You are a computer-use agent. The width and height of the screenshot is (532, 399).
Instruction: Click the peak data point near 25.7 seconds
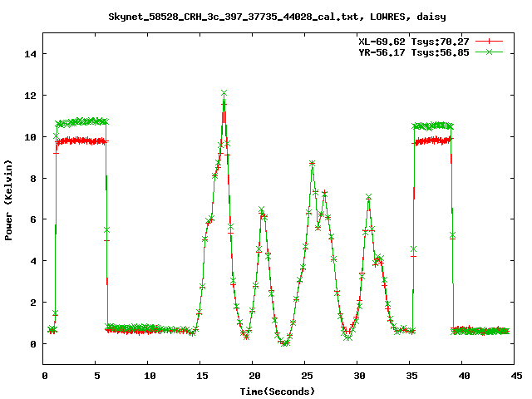[x=313, y=163]
